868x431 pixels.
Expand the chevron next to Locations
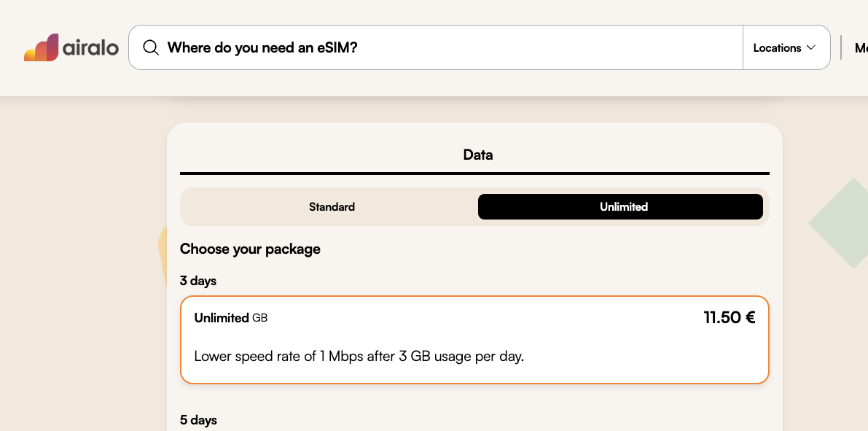pyautogui.click(x=810, y=48)
